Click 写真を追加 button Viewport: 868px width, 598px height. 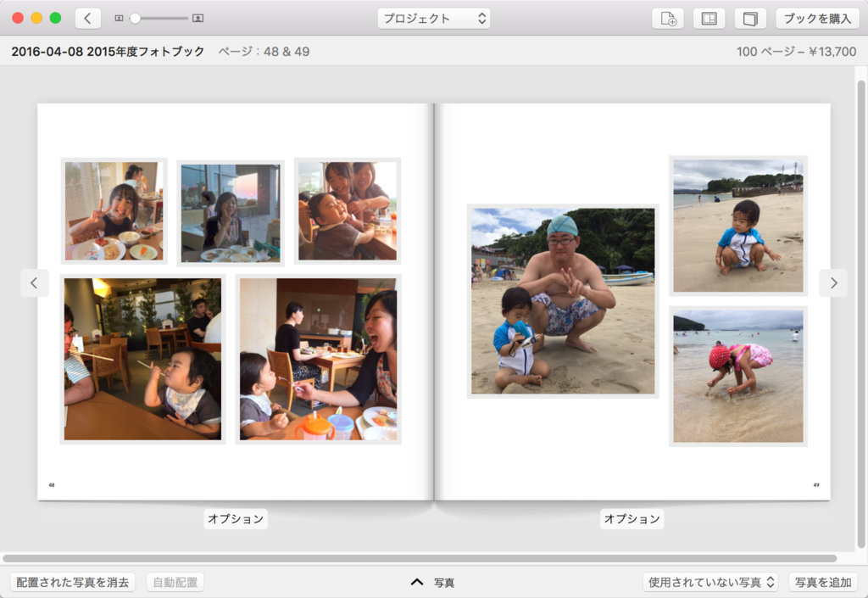(823, 582)
